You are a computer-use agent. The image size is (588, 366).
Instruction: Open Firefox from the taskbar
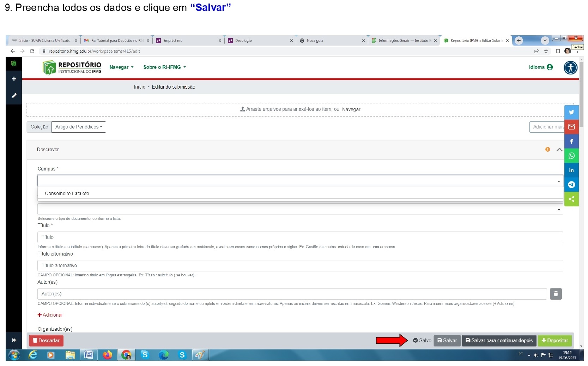[107, 355]
